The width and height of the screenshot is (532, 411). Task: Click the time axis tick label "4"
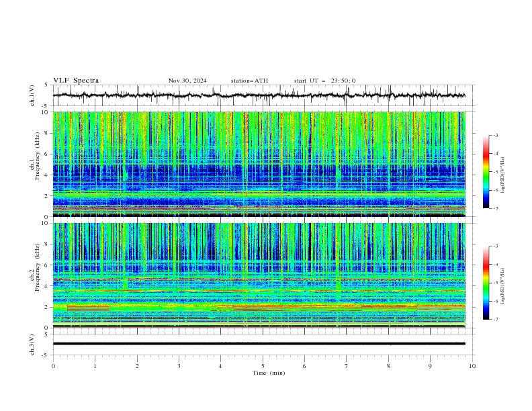click(x=220, y=366)
